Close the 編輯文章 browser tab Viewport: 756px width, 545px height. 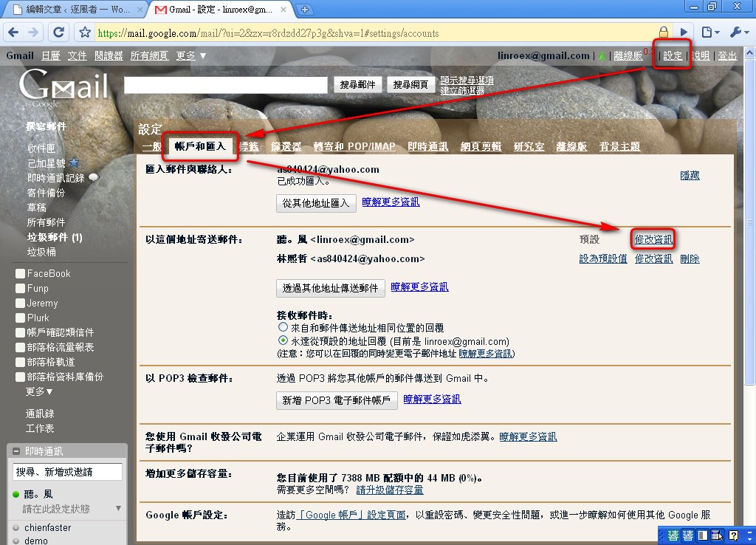click(140, 9)
